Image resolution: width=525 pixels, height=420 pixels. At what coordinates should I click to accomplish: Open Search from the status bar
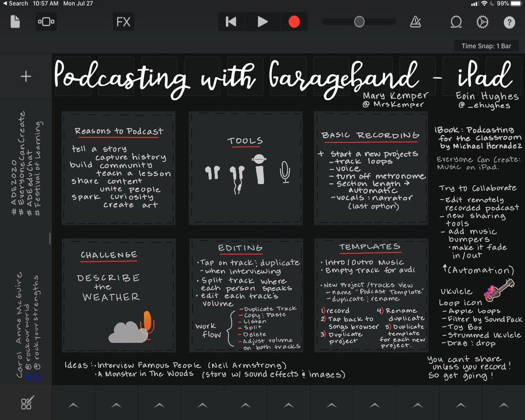13,3
